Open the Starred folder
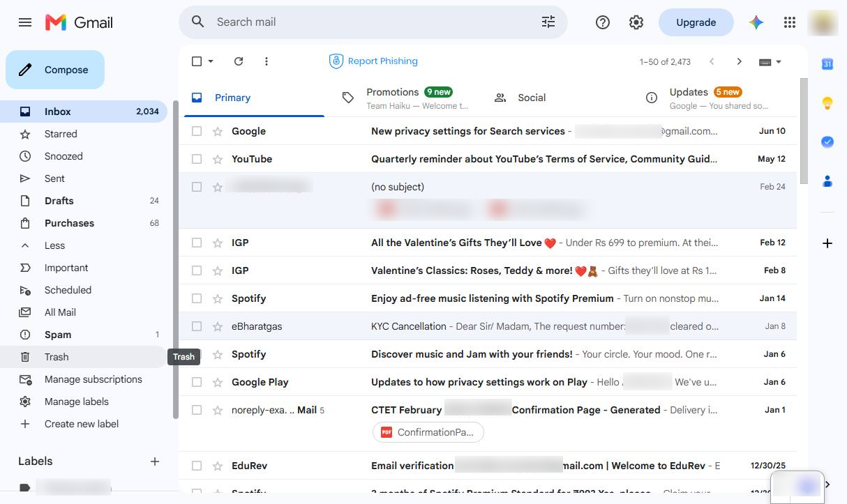This screenshot has height=504, width=847. pyautogui.click(x=84, y=134)
